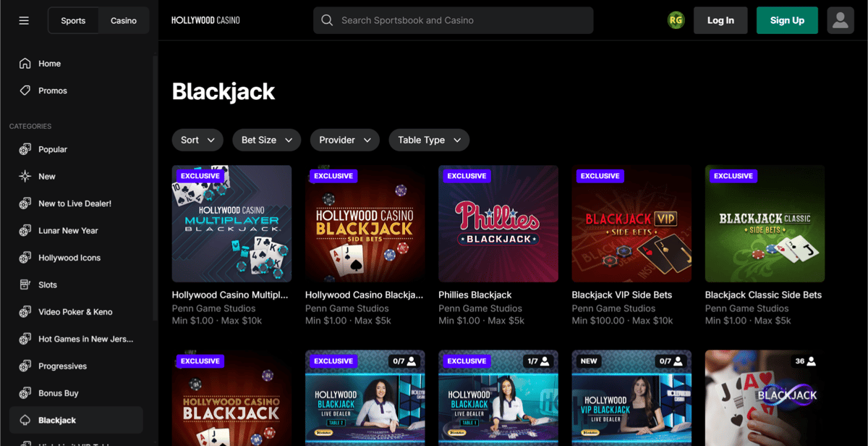Click the Hollywood Icons category icon
Image resolution: width=868 pixels, height=446 pixels.
coord(25,258)
